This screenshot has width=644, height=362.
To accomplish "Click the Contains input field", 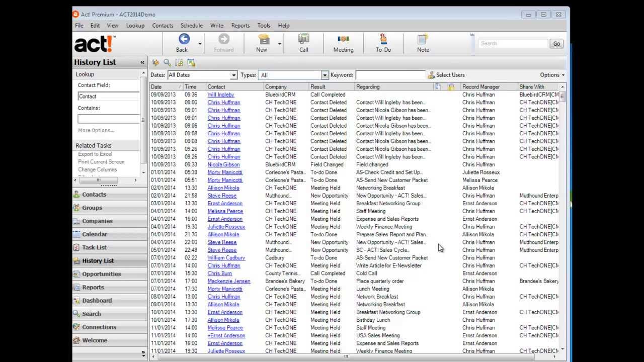I will point(109,119).
